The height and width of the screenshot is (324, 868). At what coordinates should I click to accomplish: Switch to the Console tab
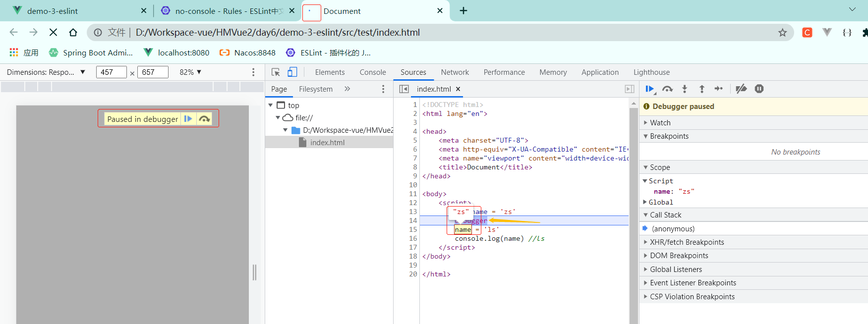[x=373, y=72]
